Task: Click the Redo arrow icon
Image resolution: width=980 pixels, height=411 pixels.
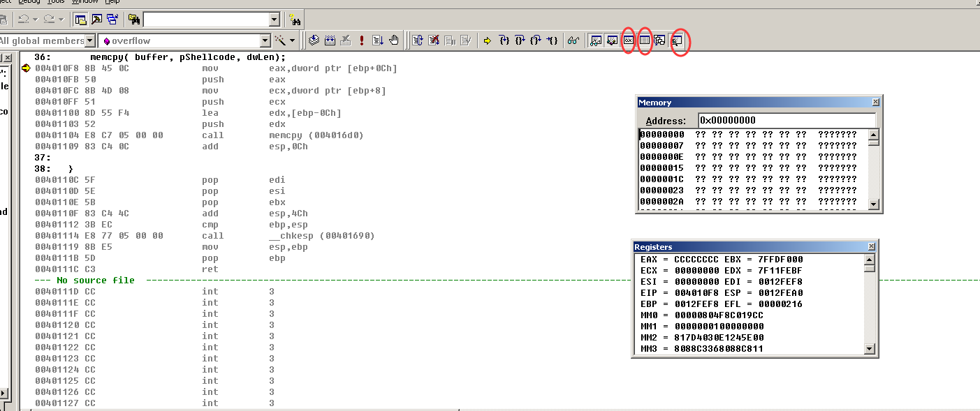Action: coord(49,19)
